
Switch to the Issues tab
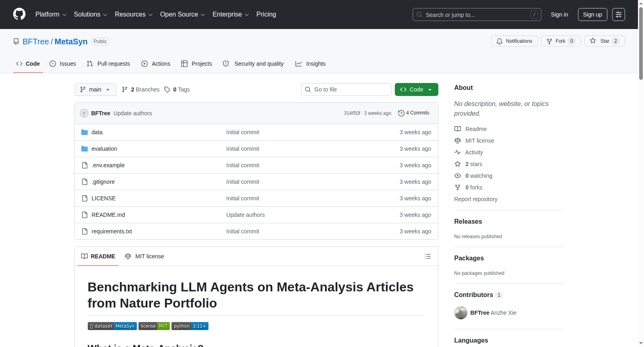tap(63, 64)
